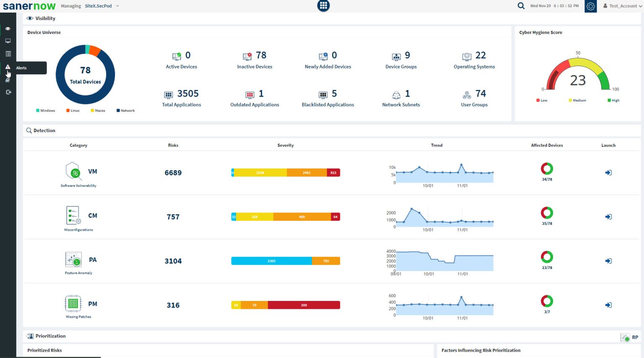This screenshot has width=644, height=358.
Task: Open the User Groups link
Action: pos(474,105)
